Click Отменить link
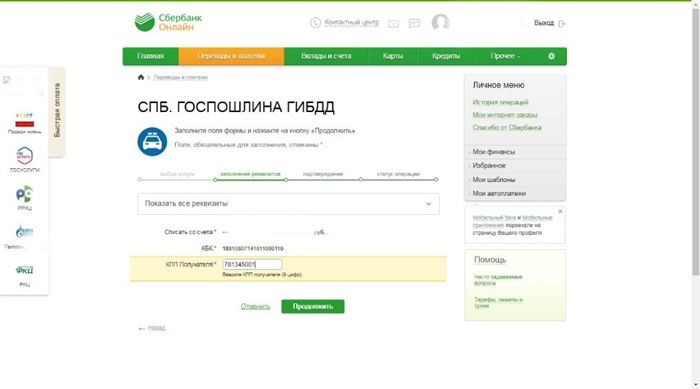This screenshot has width=700, height=389. click(255, 306)
